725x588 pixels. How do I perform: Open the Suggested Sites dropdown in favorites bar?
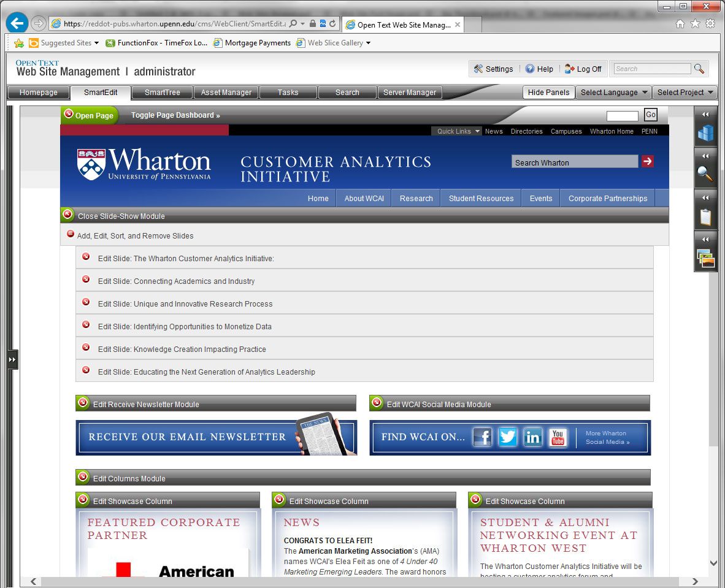pyautogui.click(x=64, y=43)
